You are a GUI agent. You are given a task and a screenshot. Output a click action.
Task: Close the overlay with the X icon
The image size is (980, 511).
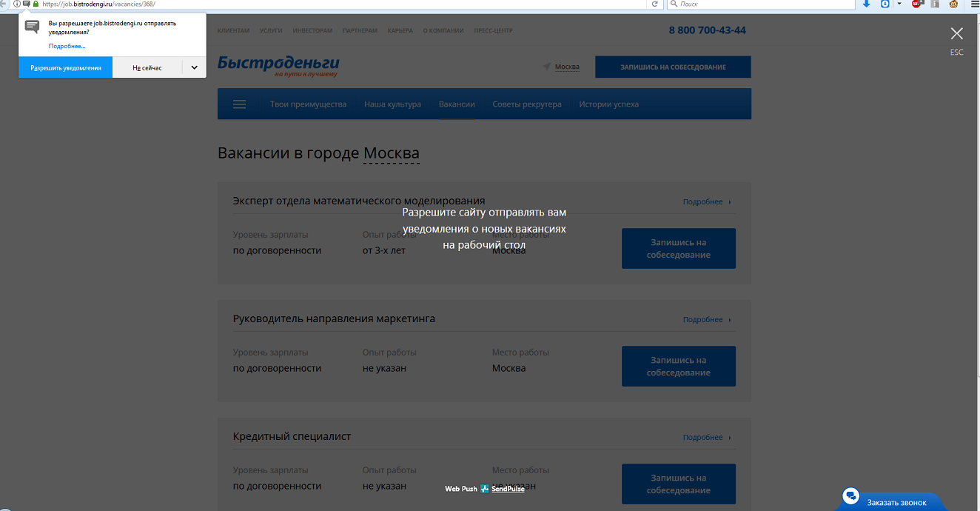tap(957, 33)
